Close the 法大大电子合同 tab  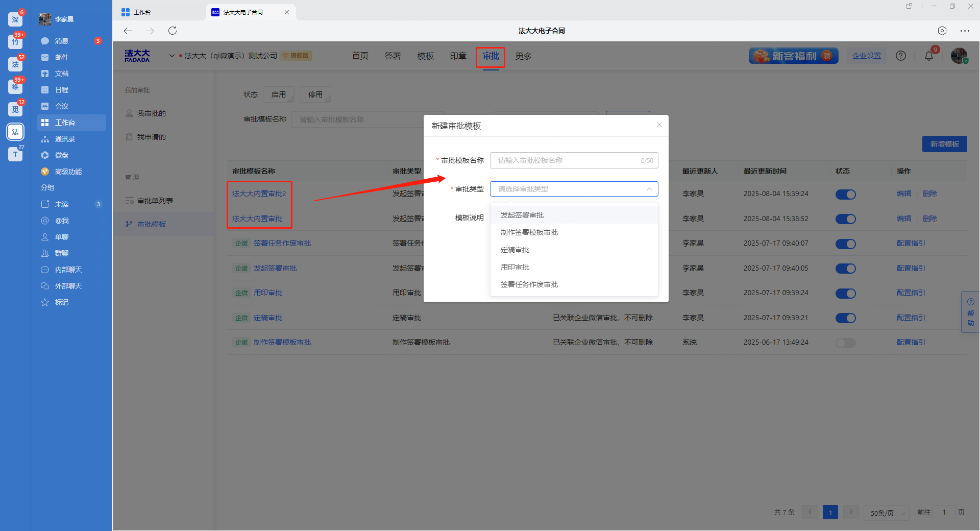287,12
